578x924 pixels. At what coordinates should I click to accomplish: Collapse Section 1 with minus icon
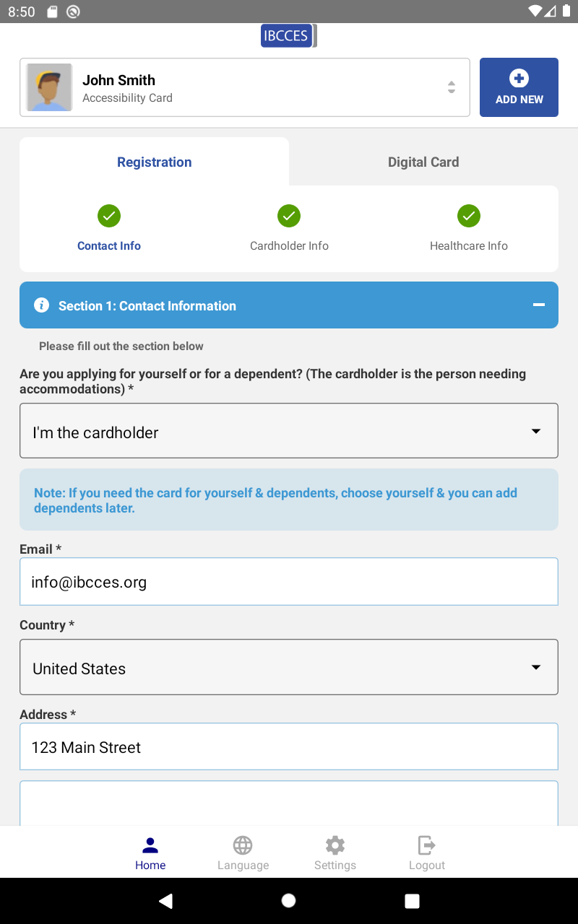pyautogui.click(x=538, y=305)
